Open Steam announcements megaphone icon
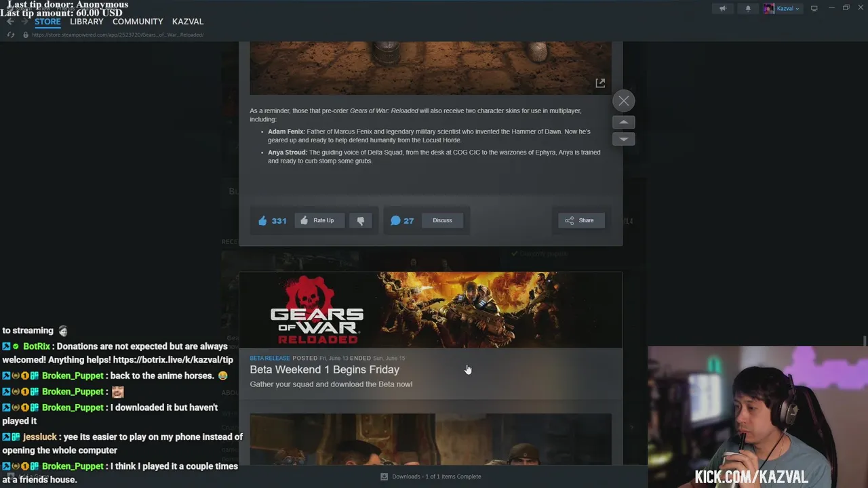The width and height of the screenshot is (868, 488). (x=723, y=8)
